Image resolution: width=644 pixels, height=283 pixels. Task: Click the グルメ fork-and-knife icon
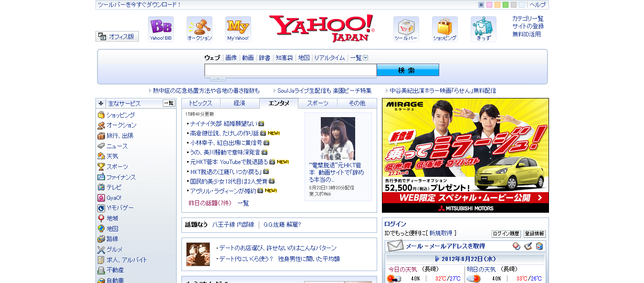pyautogui.click(x=101, y=250)
